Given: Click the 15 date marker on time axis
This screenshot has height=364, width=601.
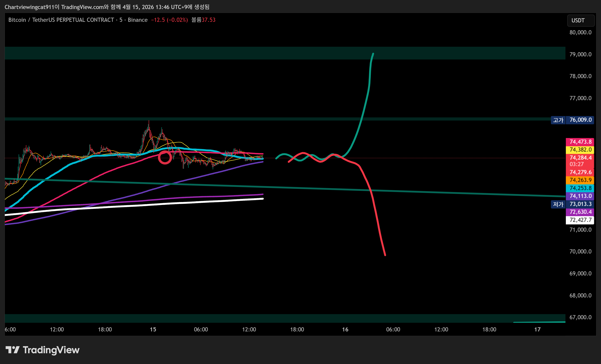Looking at the screenshot, I should tap(153, 329).
